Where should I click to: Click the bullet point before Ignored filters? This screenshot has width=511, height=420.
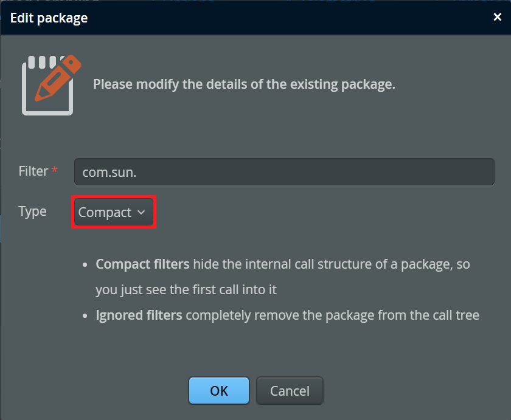click(x=86, y=315)
